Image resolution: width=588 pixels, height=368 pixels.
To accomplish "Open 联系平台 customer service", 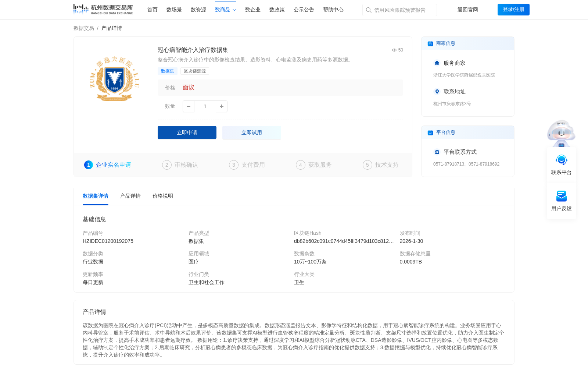I will click(x=562, y=165).
